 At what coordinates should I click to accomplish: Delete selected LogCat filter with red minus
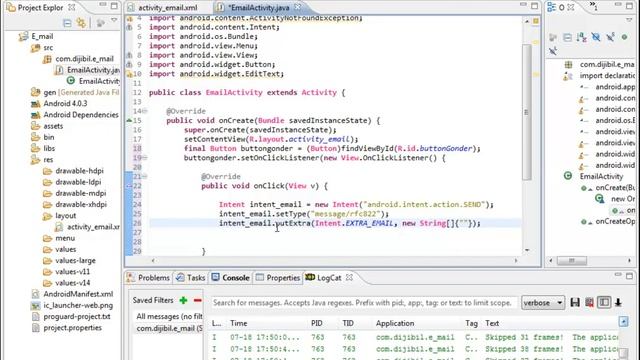coord(198,300)
